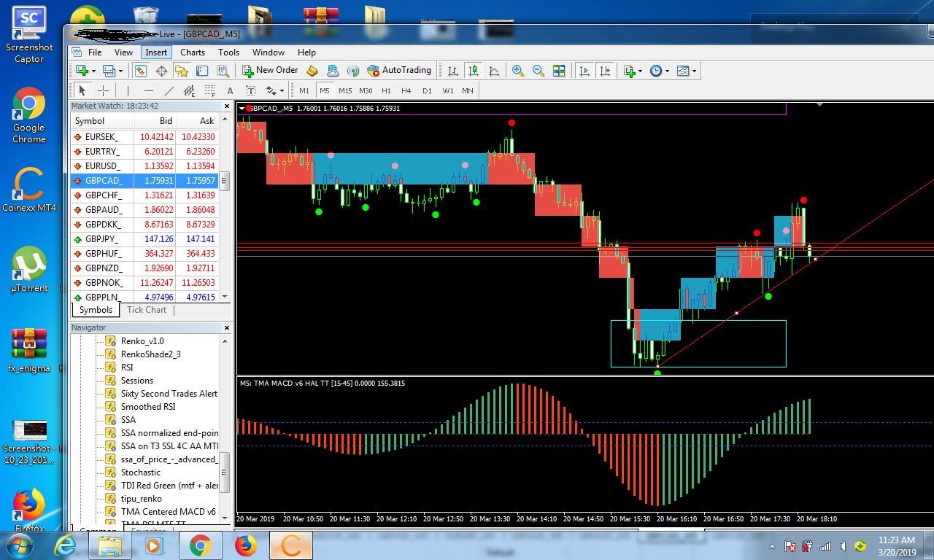The image size is (934, 560).
Task: Open the chart window dropdown triangle
Action: tap(242, 109)
